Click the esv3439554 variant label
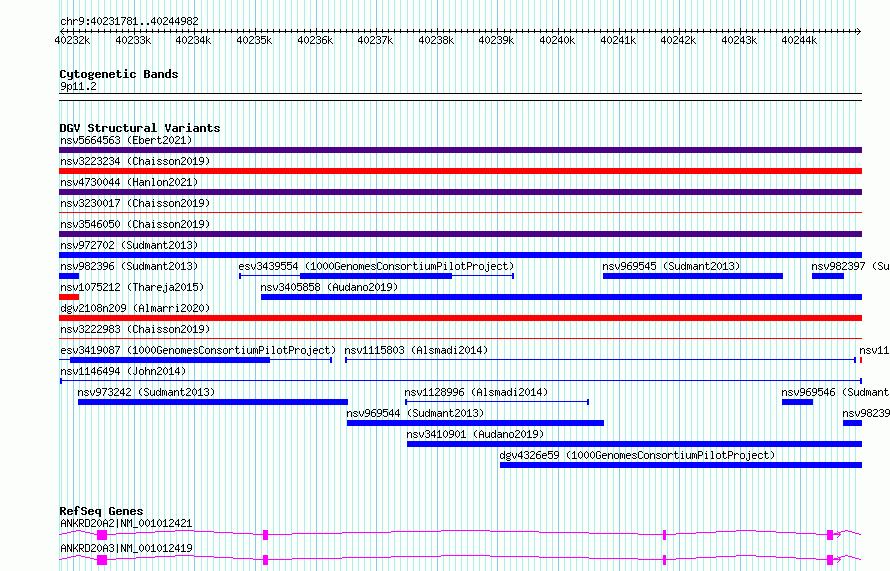This screenshot has width=890, height=571. 375,266
